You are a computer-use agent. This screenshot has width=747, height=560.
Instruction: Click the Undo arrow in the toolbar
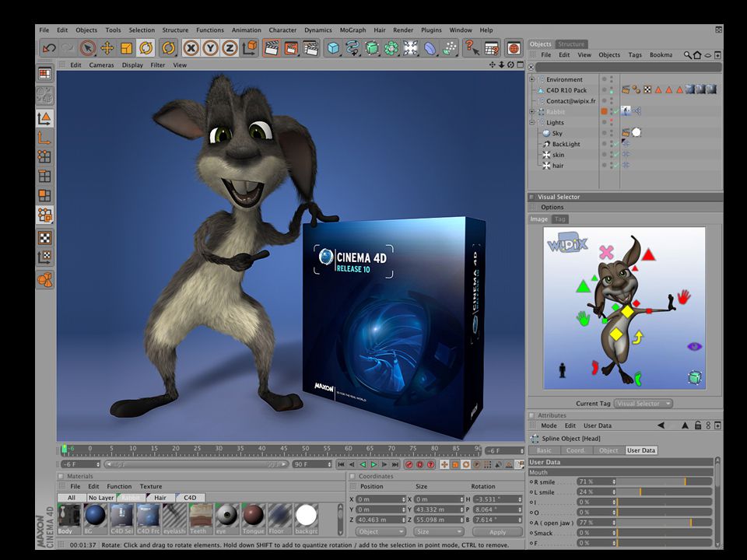(x=49, y=48)
